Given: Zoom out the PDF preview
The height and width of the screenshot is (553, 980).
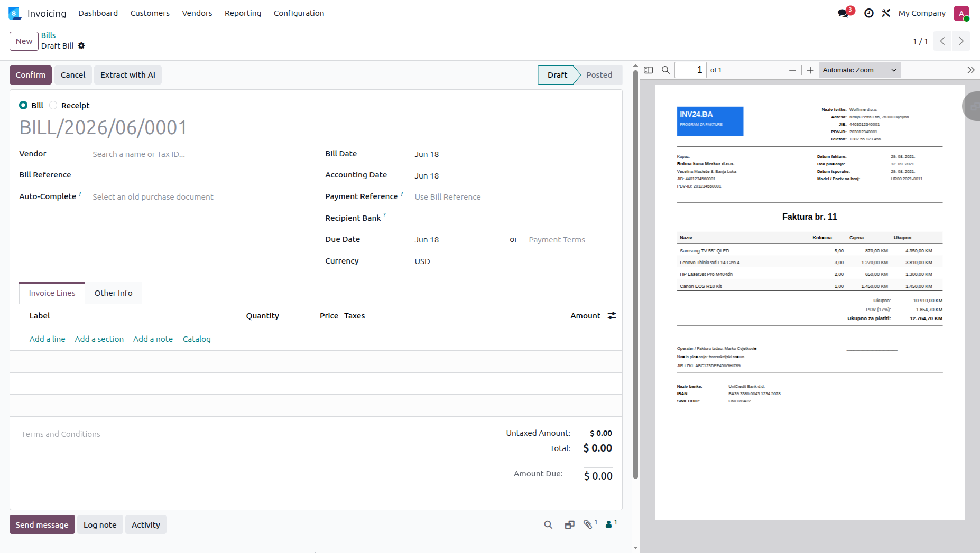Looking at the screenshot, I should [792, 70].
